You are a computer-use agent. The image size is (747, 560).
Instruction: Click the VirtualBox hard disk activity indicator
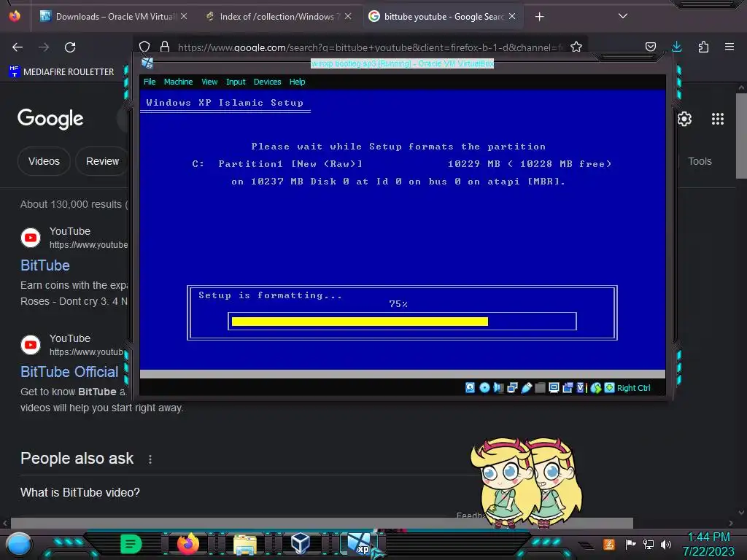(471, 388)
